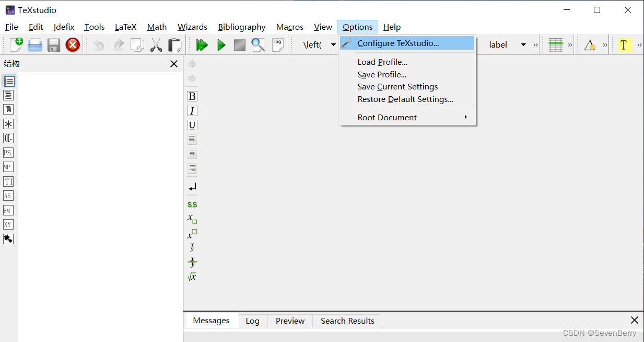This screenshot has height=342, width=644.
Task: Click the square root icon
Action: click(192, 277)
